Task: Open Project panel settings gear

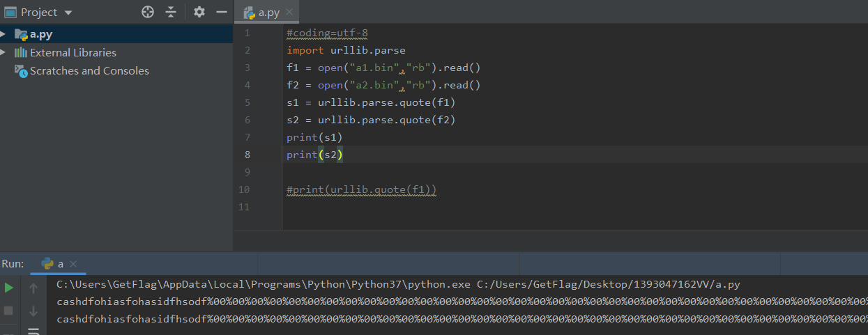Action: pyautogui.click(x=199, y=12)
